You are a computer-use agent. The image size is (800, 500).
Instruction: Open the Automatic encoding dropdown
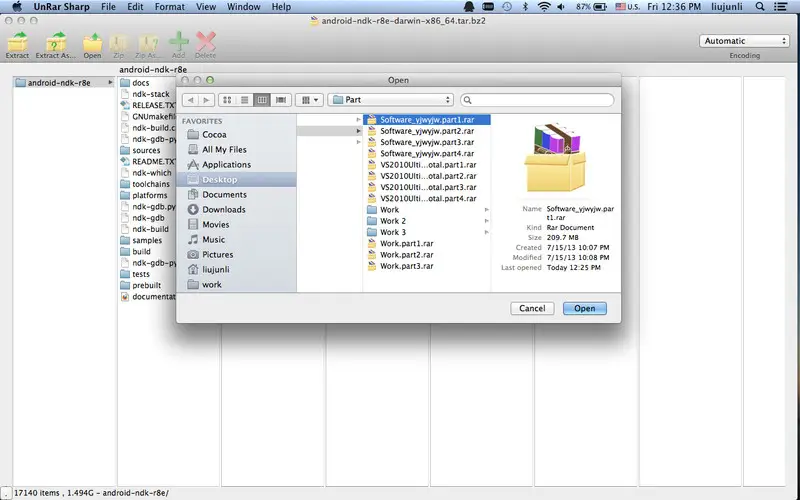(x=744, y=41)
